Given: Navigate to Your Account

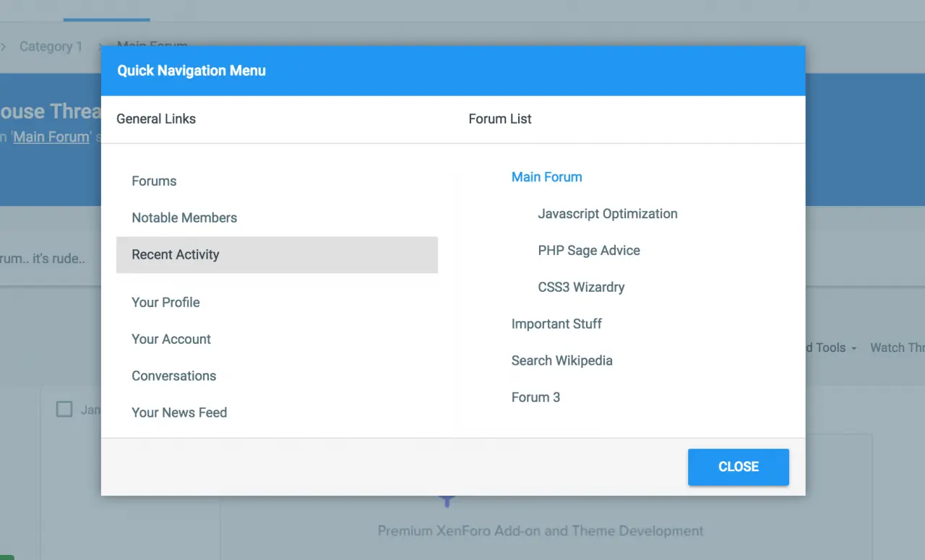Looking at the screenshot, I should (x=171, y=340).
